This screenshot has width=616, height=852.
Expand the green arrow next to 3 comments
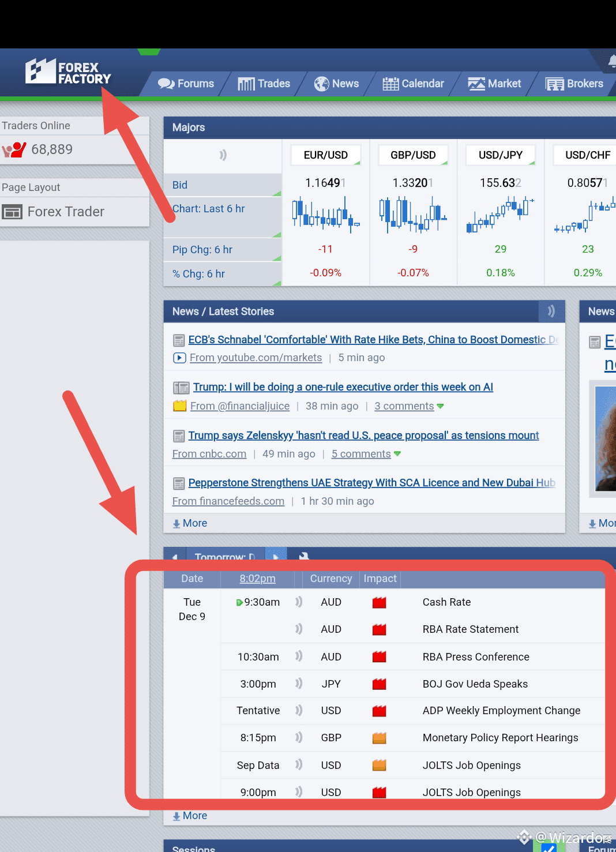(441, 407)
